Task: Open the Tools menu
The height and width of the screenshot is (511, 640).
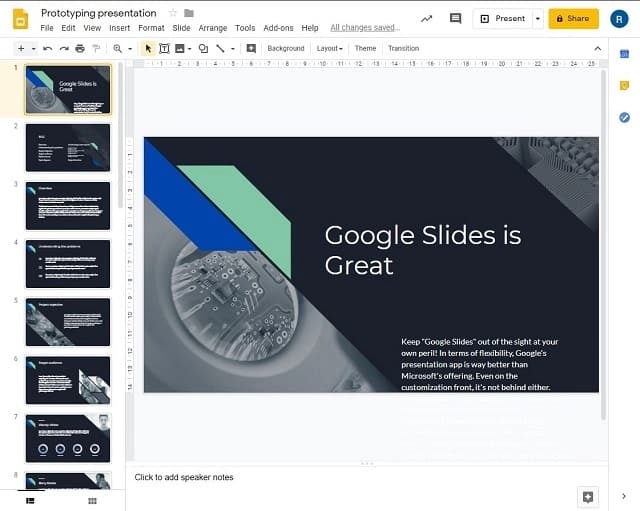Action: (x=245, y=28)
